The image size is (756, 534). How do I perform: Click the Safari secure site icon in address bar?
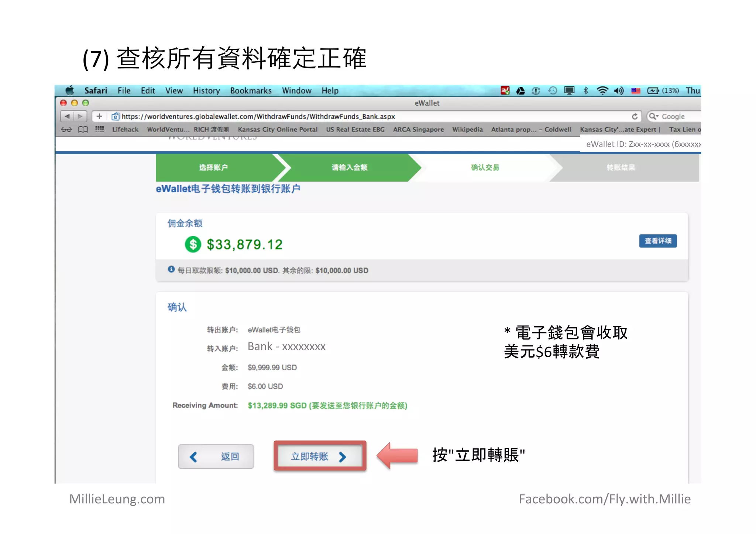click(x=116, y=117)
